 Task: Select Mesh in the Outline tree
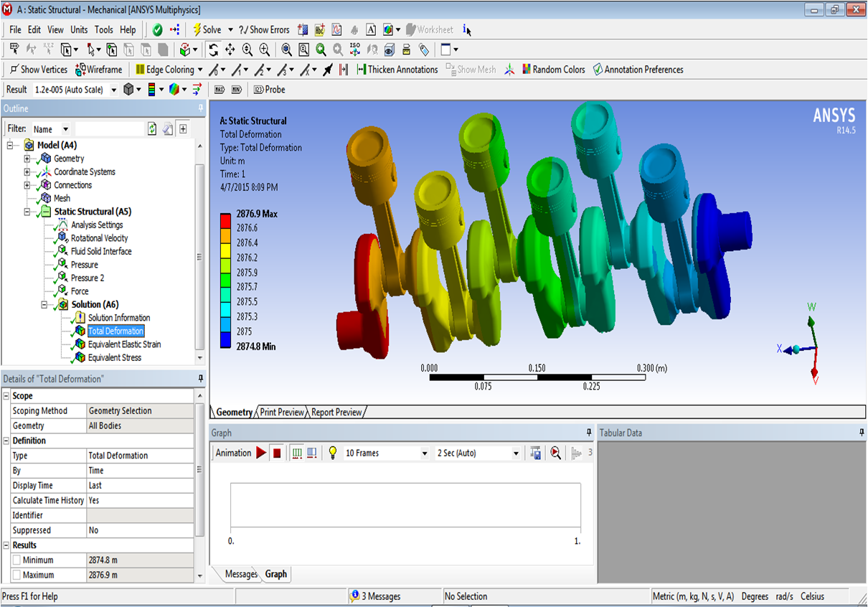(x=62, y=199)
